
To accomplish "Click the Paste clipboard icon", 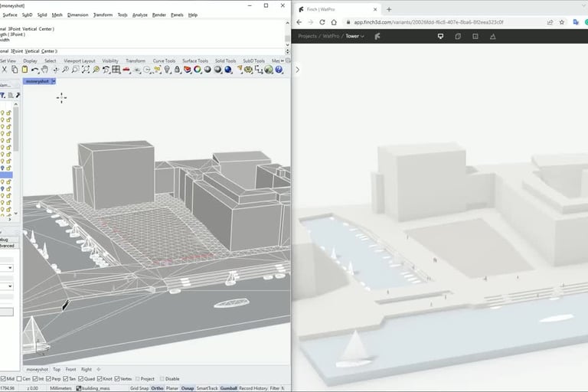I will 24,70.
